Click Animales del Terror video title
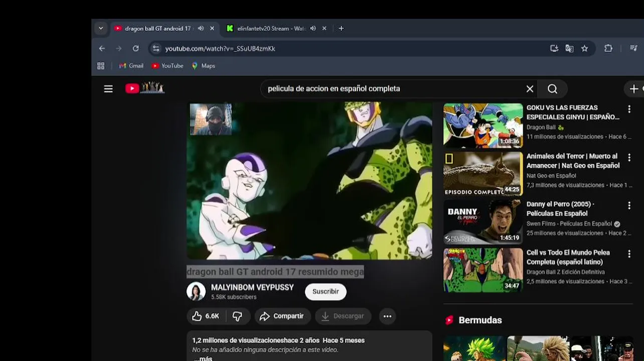Viewport: 644px width, 361px height. 573,161
